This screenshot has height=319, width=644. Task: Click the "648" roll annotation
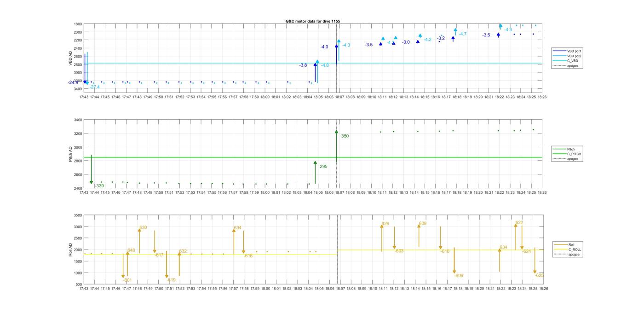coord(131,250)
